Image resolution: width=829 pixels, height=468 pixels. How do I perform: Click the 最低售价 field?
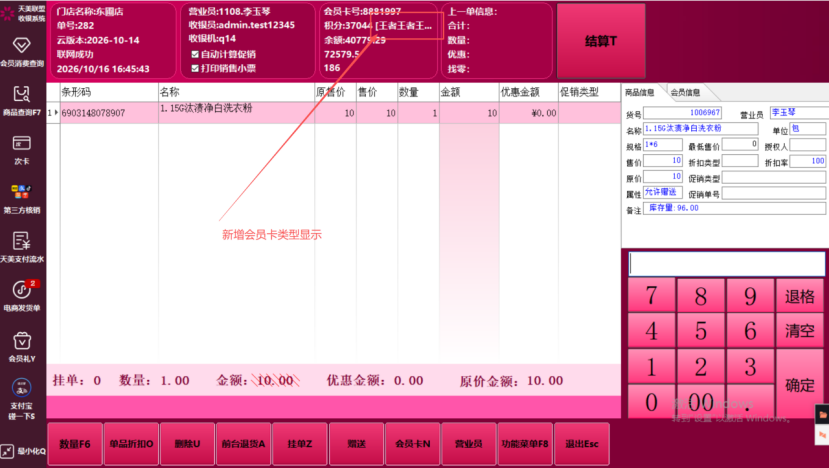(x=740, y=144)
